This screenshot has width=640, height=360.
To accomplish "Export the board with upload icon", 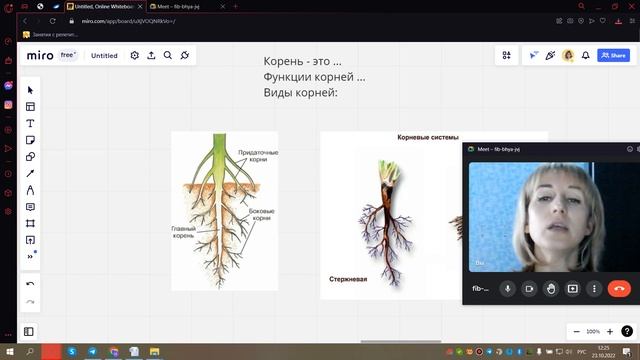I will [151, 56].
